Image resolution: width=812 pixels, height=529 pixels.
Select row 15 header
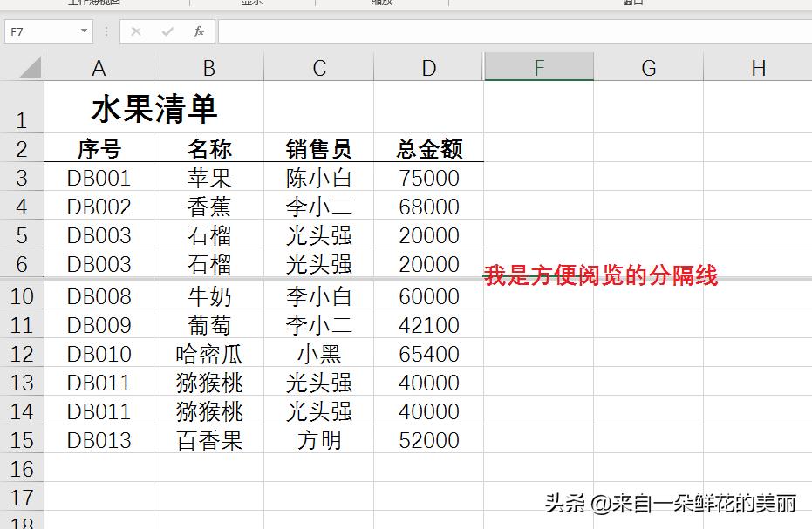[23, 441]
